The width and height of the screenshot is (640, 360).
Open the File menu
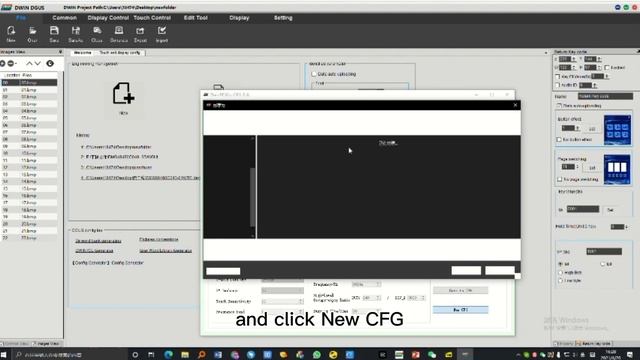21,18
